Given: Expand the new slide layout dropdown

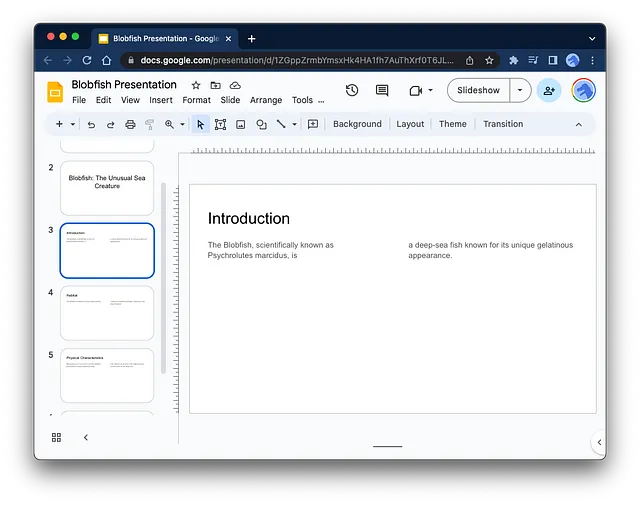Looking at the screenshot, I should tap(73, 124).
